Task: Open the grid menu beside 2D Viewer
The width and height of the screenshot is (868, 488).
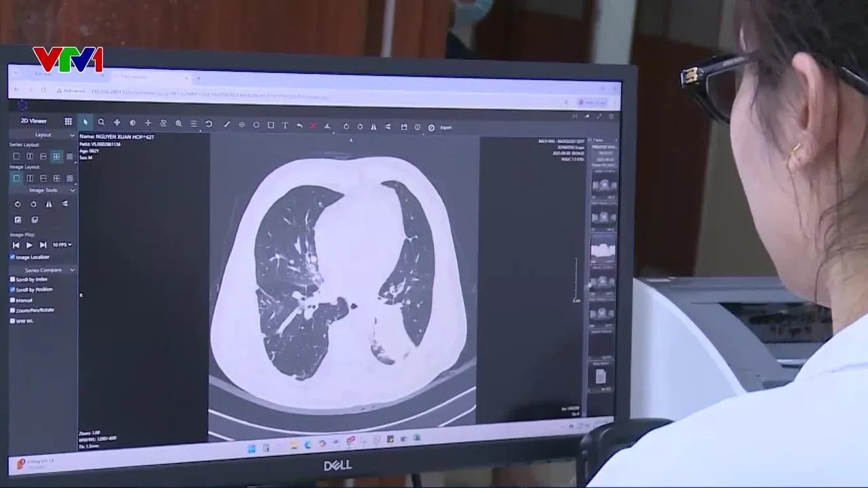Action: [x=68, y=121]
